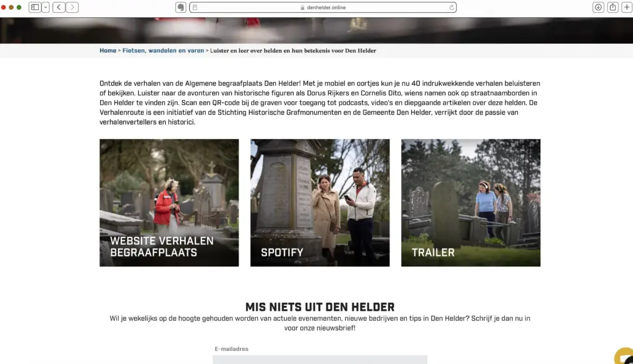Image resolution: width=633 pixels, height=364 pixels.
Task: Click the green fullscreen window button
Action: pyautogui.click(x=19, y=7)
